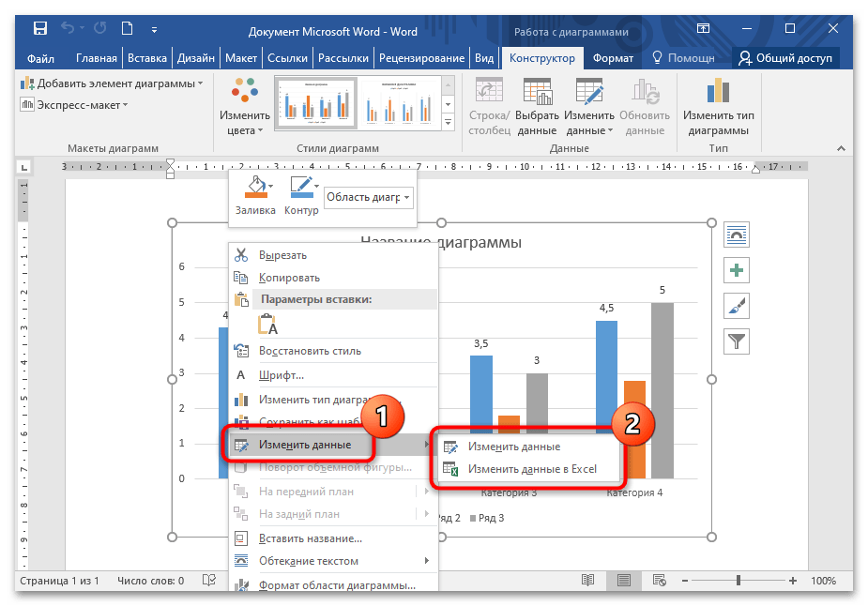
Task: Open Шрифт... from the context menu
Action: (333, 375)
